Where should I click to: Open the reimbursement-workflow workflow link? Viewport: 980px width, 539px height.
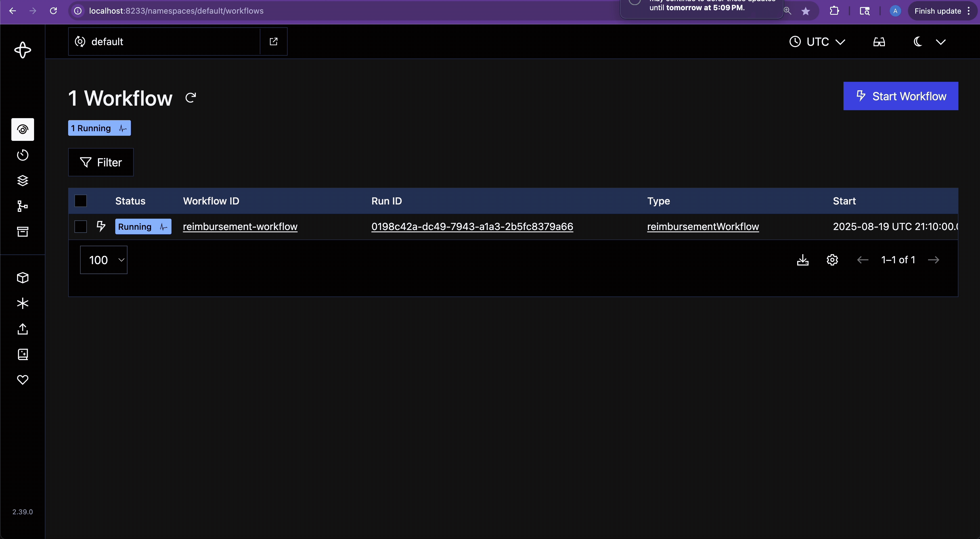[x=240, y=227]
